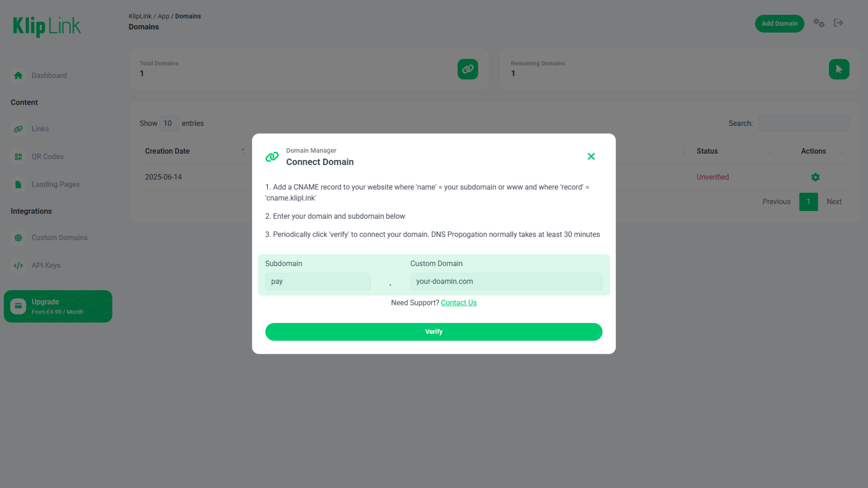Open the Dashboard from the sidebar
Viewport: 868px width, 488px height.
pyautogui.click(x=48, y=75)
